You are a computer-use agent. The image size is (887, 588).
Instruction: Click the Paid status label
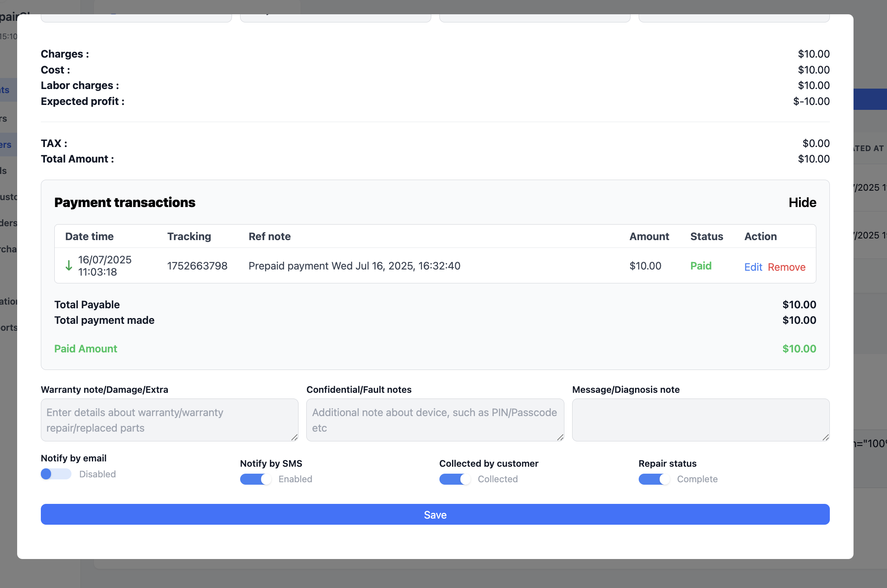point(701,266)
